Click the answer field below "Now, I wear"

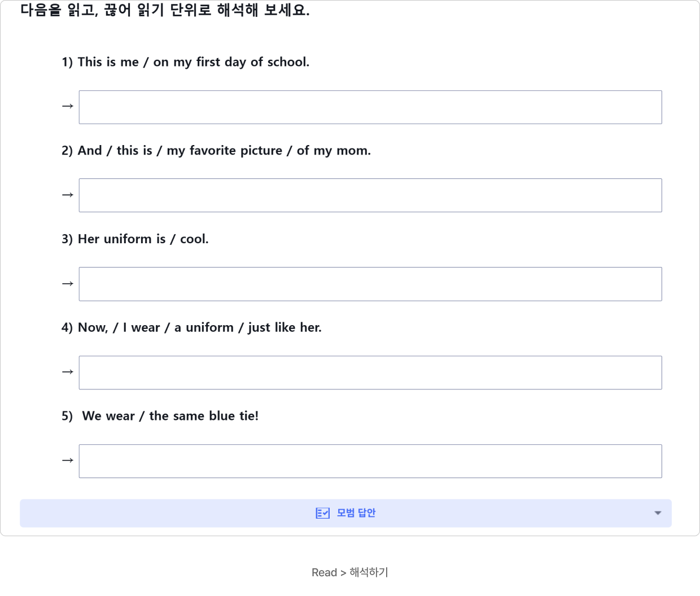[x=370, y=373]
